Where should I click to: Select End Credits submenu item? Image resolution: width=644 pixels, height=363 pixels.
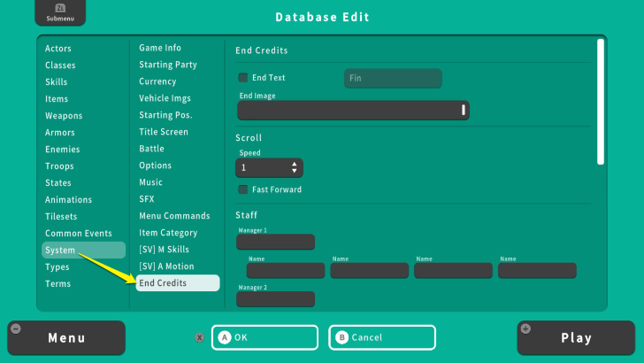178,282
